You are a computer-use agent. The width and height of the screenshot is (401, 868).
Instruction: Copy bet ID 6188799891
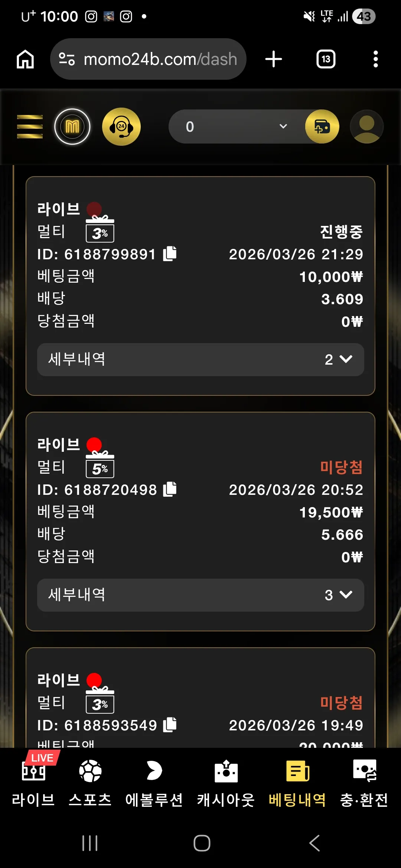[x=170, y=254]
